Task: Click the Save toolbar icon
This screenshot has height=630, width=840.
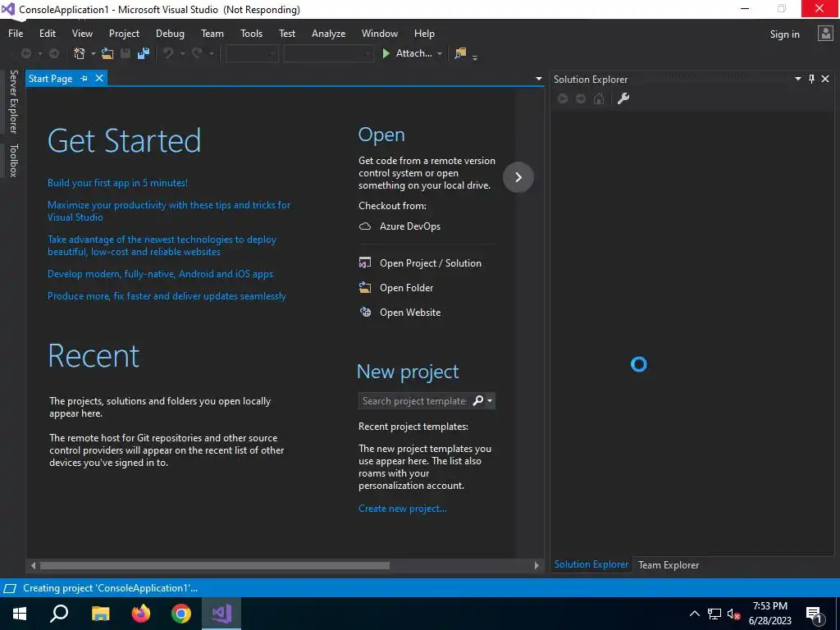Action: [126, 53]
